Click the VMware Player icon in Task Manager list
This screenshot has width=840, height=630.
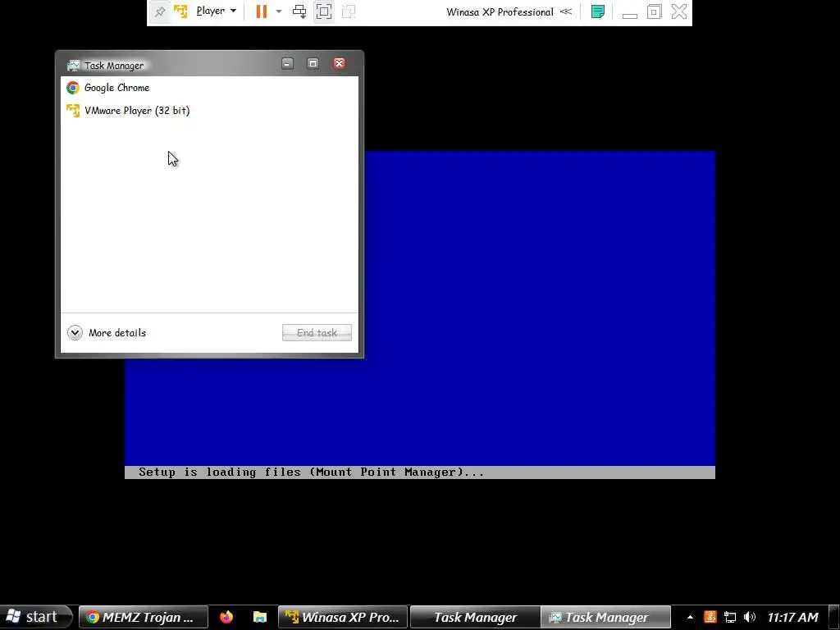73,111
